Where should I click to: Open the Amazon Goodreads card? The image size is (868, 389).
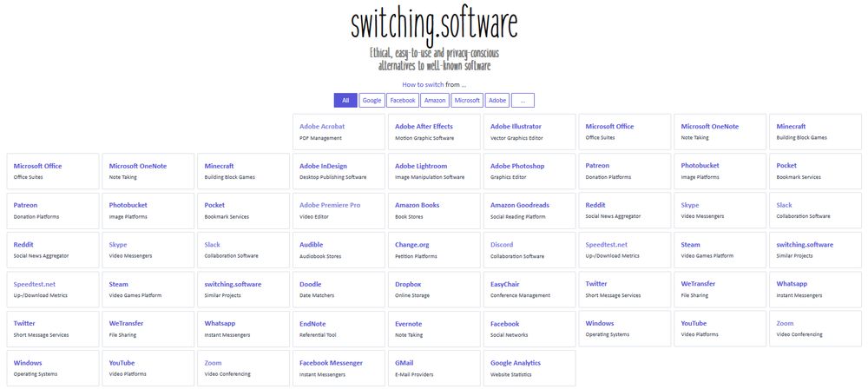coord(529,211)
